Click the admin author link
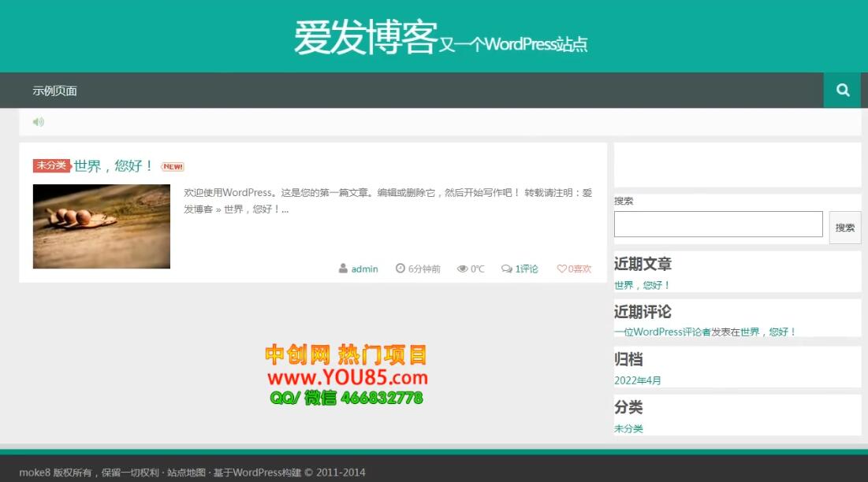This screenshot has height=482, width=868. pyautogui.click(x=363, y=269)
